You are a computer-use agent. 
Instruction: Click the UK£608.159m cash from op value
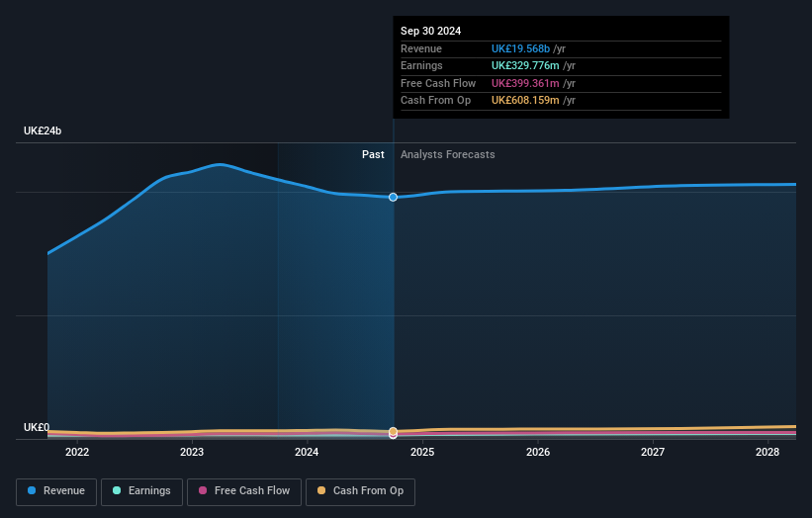[x=525, y=101]
